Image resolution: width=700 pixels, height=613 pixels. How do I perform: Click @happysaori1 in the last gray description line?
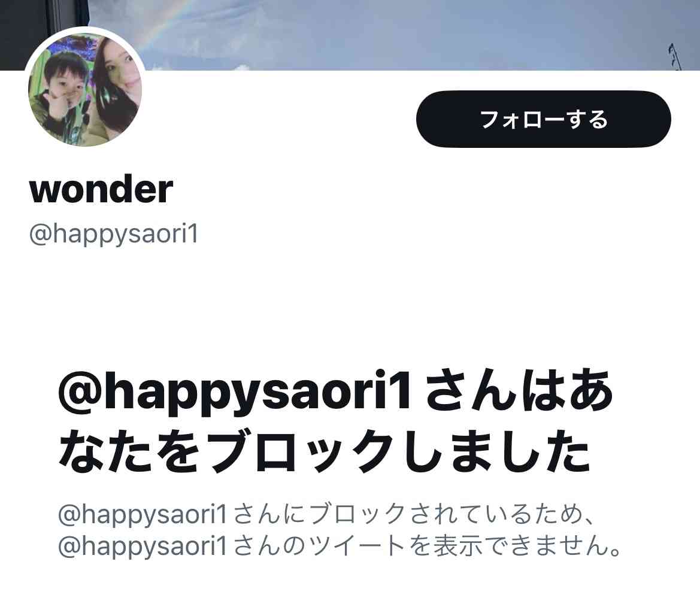coord(143,546)
